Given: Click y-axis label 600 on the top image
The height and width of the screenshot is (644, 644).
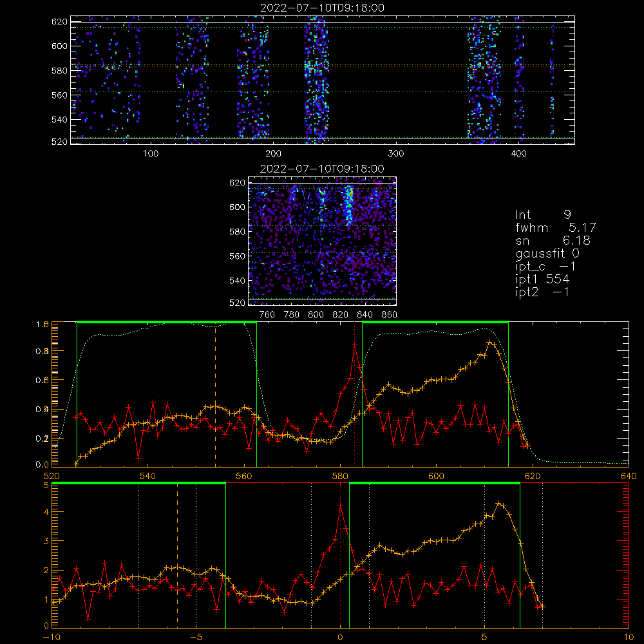Looking at the screenshot, I should coord(59,46).
